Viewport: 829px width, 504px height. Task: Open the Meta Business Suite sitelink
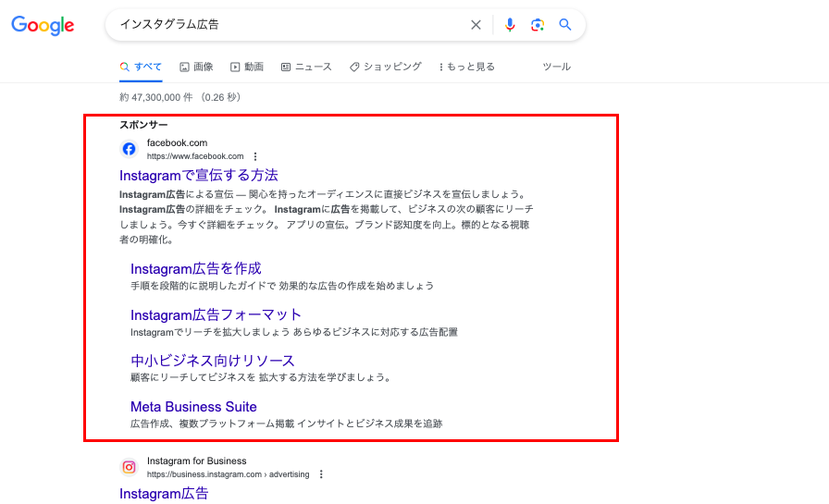(x=193, y=407)
